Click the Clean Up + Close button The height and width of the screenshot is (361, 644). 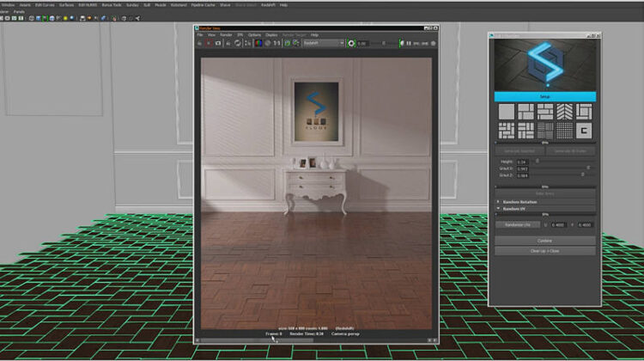(x=545, y=251)
